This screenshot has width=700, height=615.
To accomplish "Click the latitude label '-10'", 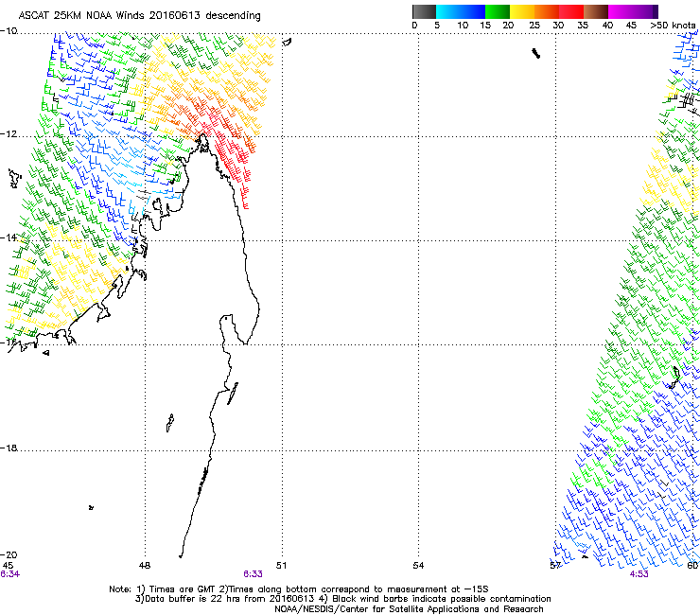I will coord(9,31).
